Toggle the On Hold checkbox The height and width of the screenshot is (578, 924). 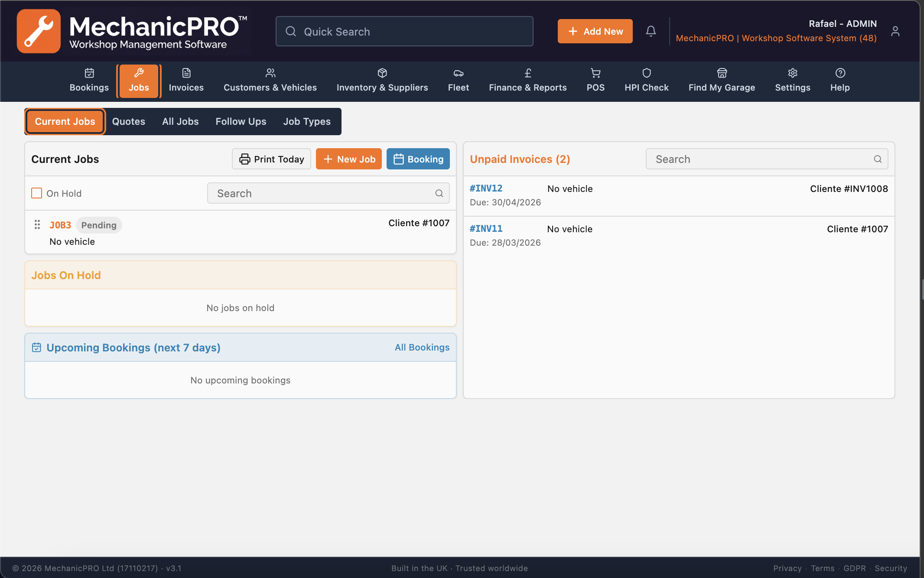point(37,193)
